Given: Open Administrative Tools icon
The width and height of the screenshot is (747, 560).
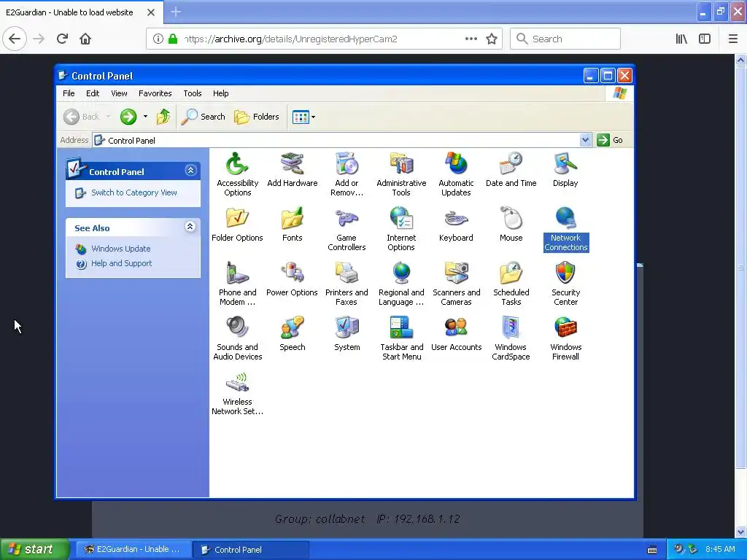Looking at the screenshot, I should point(401,174).
